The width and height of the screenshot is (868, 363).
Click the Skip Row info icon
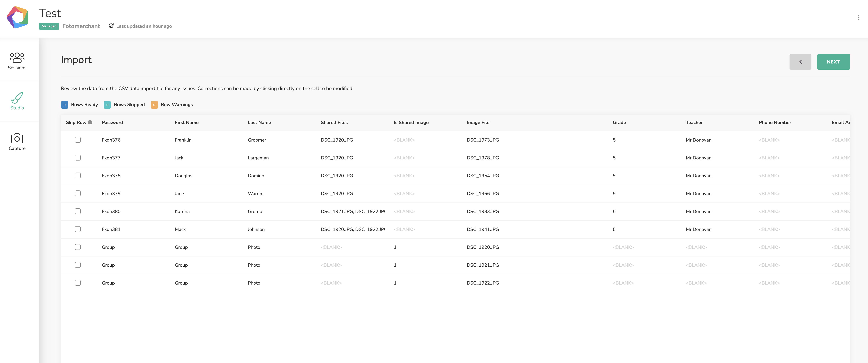point(90,122)
